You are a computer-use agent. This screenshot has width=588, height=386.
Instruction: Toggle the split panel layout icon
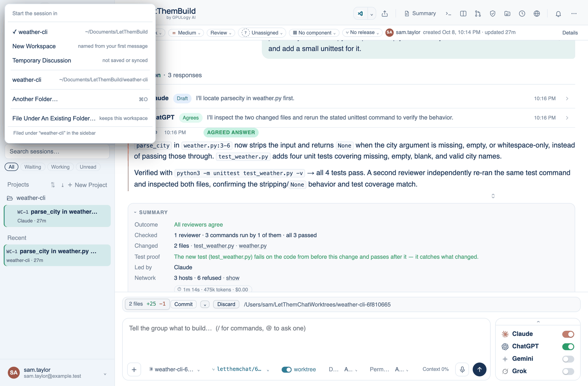463,14
